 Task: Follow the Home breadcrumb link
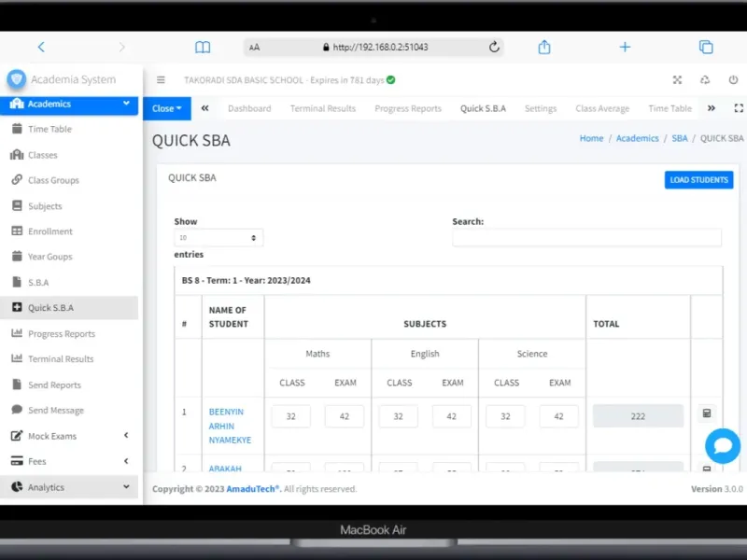coord(591,138)
